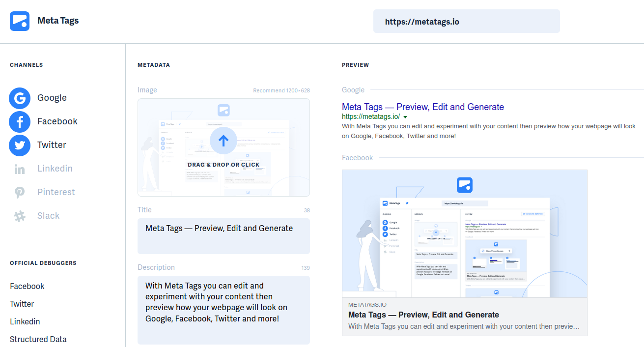Screen dimensions: 644x347
Task: Select the Pinterest channel label
Action: point(56,192)
